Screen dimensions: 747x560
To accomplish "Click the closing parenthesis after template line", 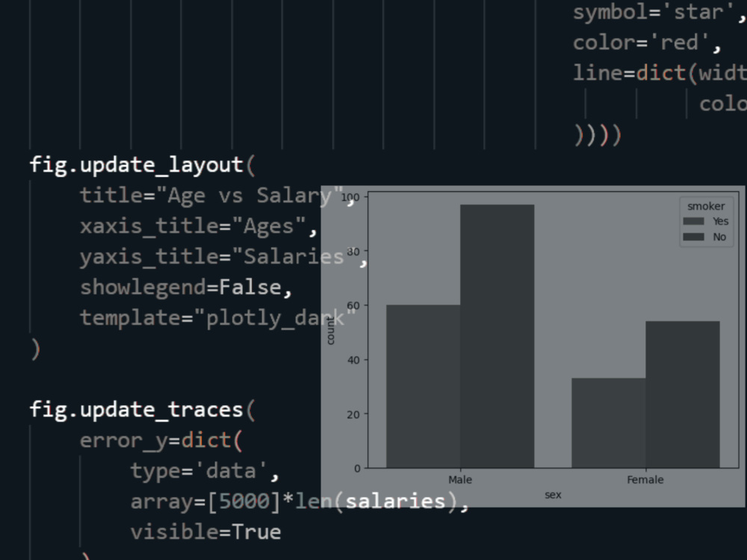I will coord(35,349).
